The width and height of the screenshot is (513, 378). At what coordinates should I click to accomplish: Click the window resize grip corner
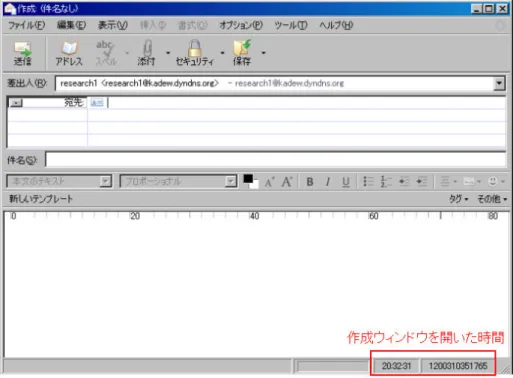pos(505,369)
